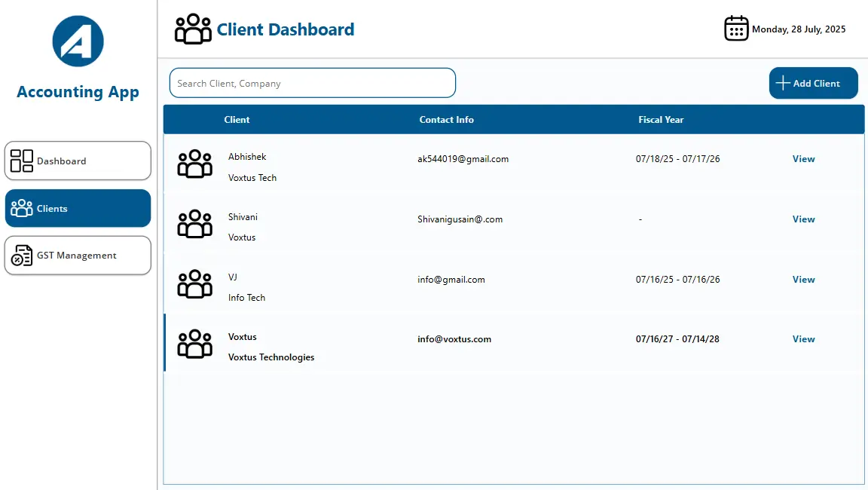This screenshot has width=868, height=490.
Task: Click email Shivanigusain@.com
Action: (x=460, y=219)
